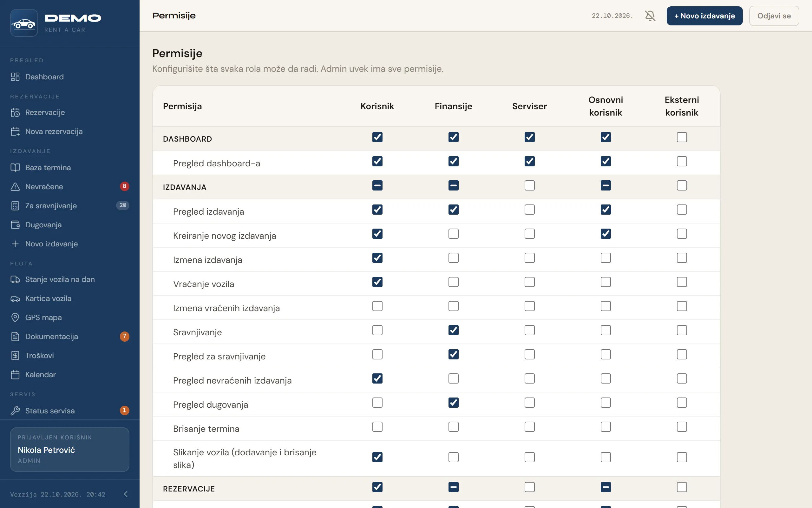
Task: Click the Kartica vozila car icon
Action: coord(15,298)
